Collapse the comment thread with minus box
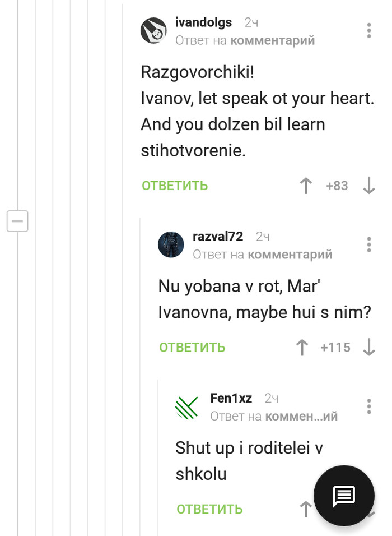The image size is (392, 536). [x=17, y=221]
